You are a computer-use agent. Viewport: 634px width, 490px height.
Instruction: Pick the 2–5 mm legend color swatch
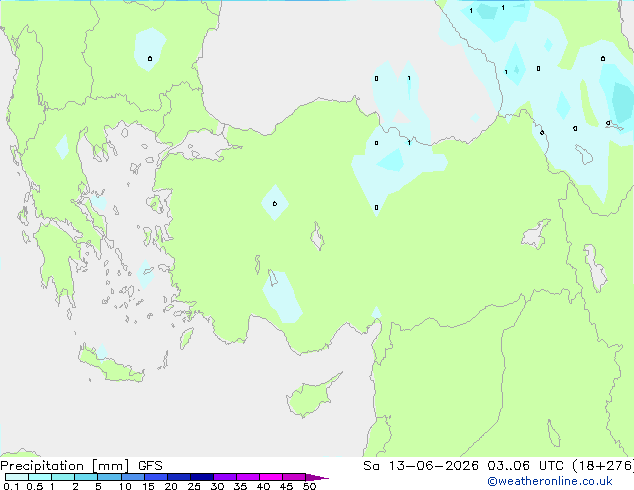click(x=86, y=477)
